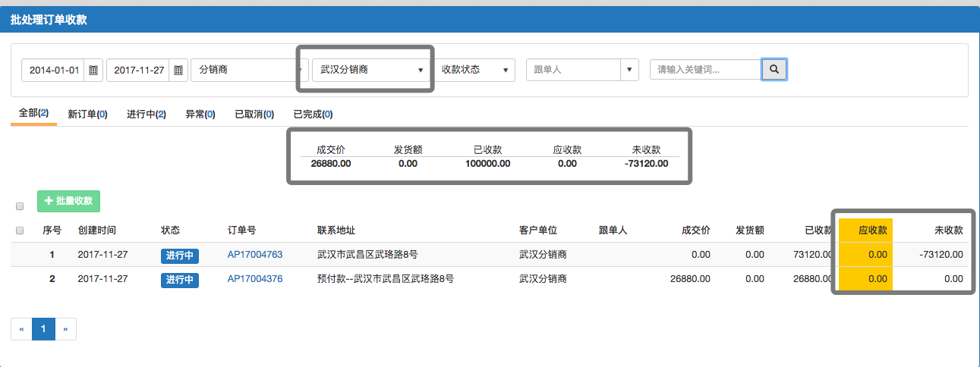The width and height of the screenshot is (980, 367).
Task: Click 进行中 status badge for order AP17004763
Action: [179, 256]
